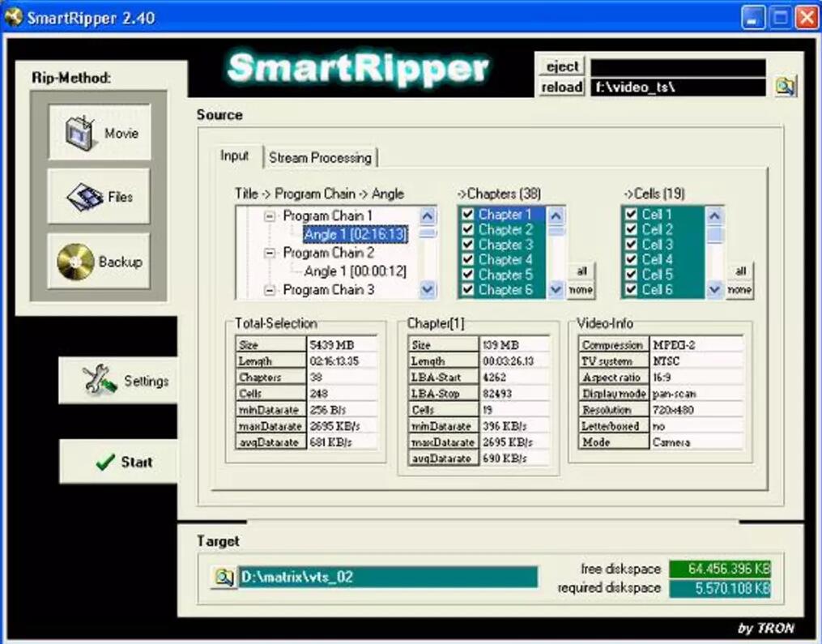Click chapters list scroll up arrow

coord(556,215)
